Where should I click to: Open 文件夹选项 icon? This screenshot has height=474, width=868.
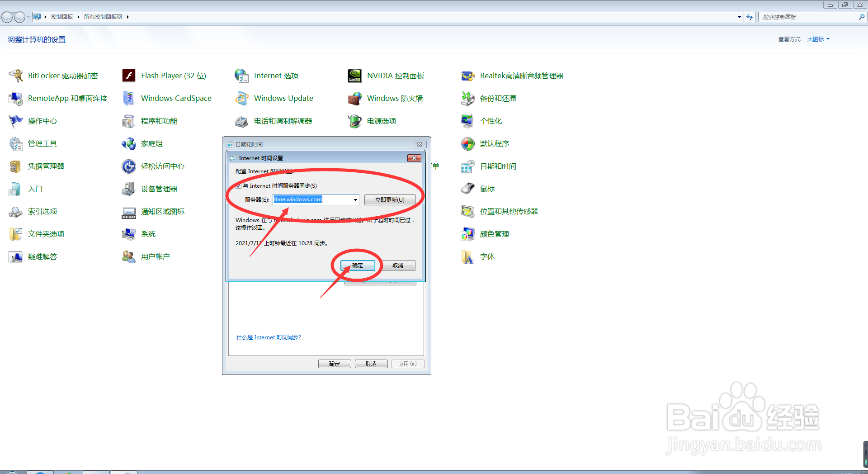tap(16, 234)
